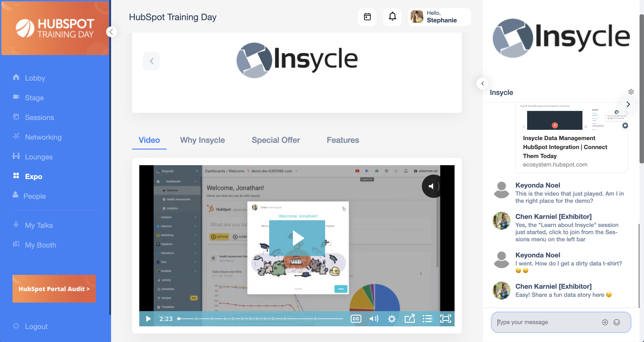Play the video with center play button
The width and height of the screenshot is (644, 342).
297,238
